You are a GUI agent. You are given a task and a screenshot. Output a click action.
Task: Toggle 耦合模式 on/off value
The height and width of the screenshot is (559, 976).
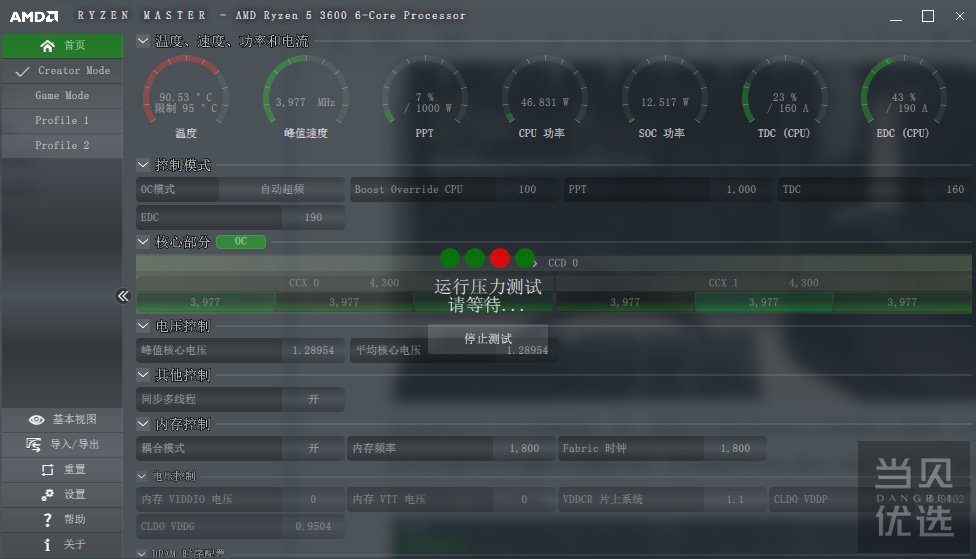click(x=313, y=448)
